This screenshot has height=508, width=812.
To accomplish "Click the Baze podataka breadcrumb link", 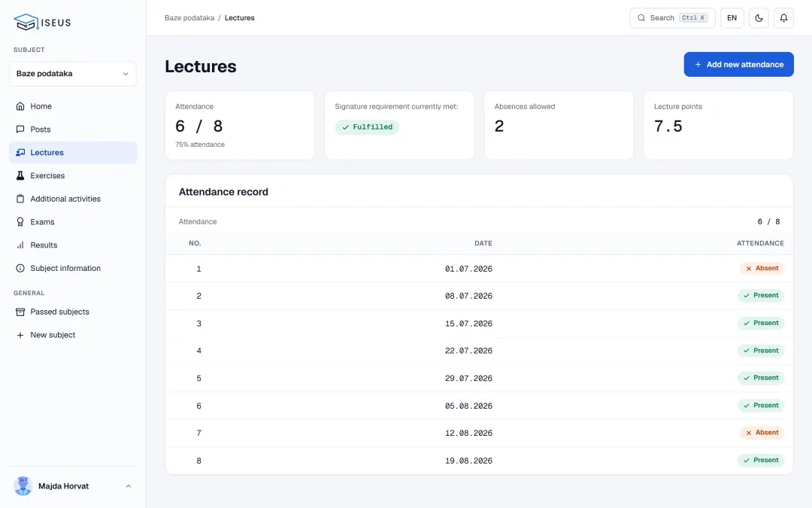I will pos(189,18).
